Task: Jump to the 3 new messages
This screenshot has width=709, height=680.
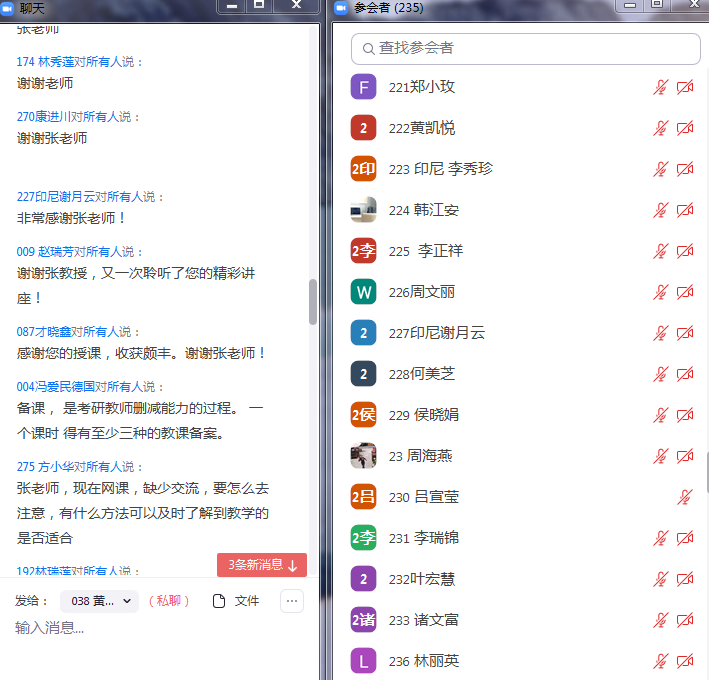Action: pos(262,565)
